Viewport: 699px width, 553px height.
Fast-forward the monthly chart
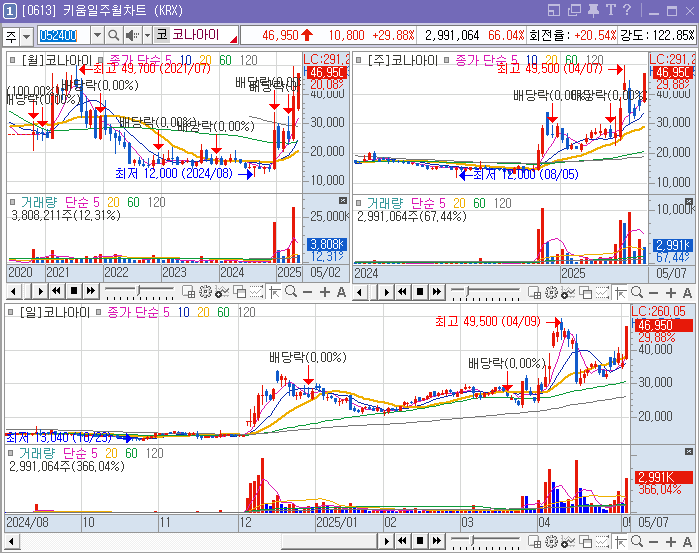[90, 292]
